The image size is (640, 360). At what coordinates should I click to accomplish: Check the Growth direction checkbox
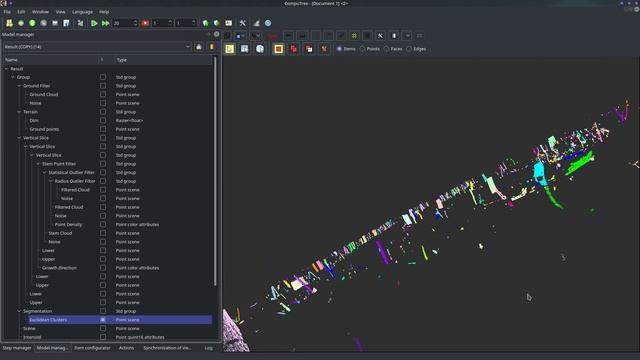(103, 268)
